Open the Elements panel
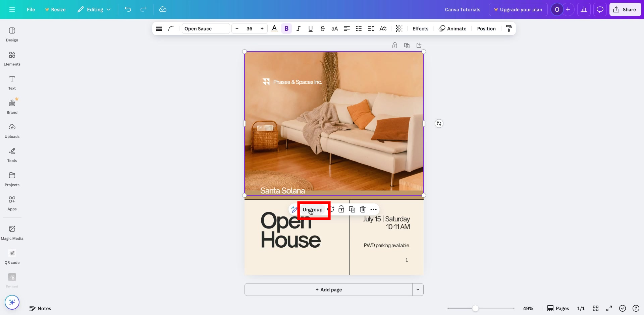Screen dimensions: 644x315 point(12,58)
